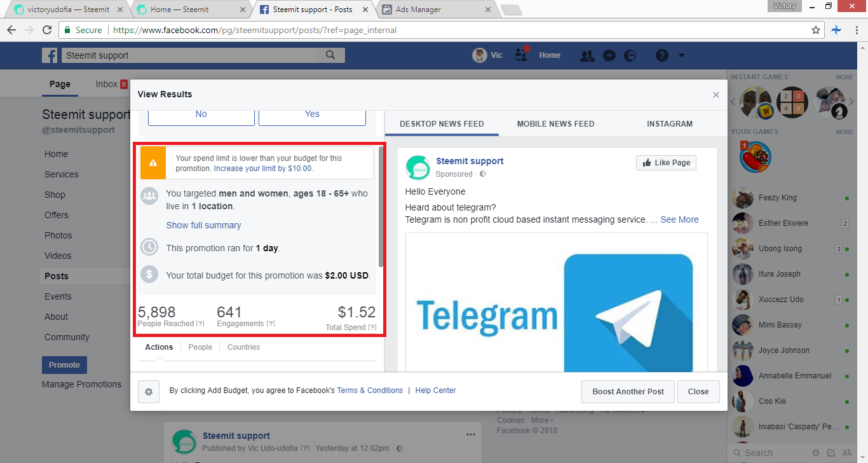The image size is (868, 463).
Task: Select Events in the page sidebar
Action: [x=58, y=296]
